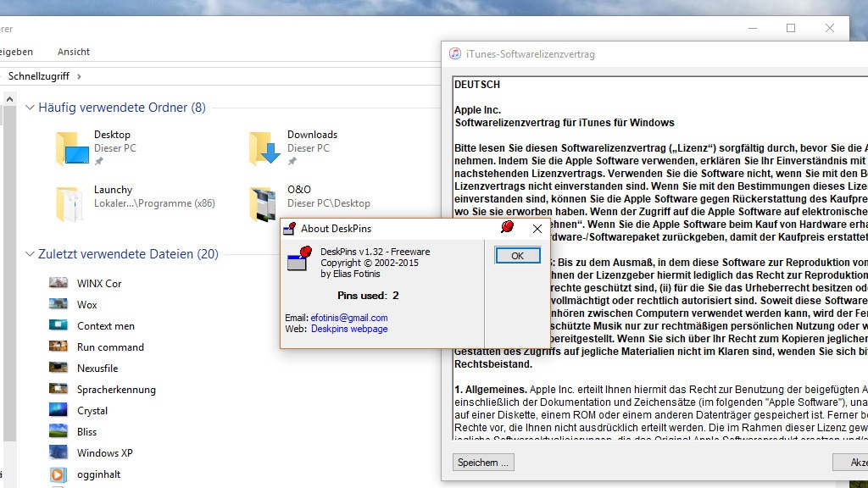Close the Explorer window
The height and width of the screenshot is (488, 868).
pyautogui.click(x=829, y=28)
